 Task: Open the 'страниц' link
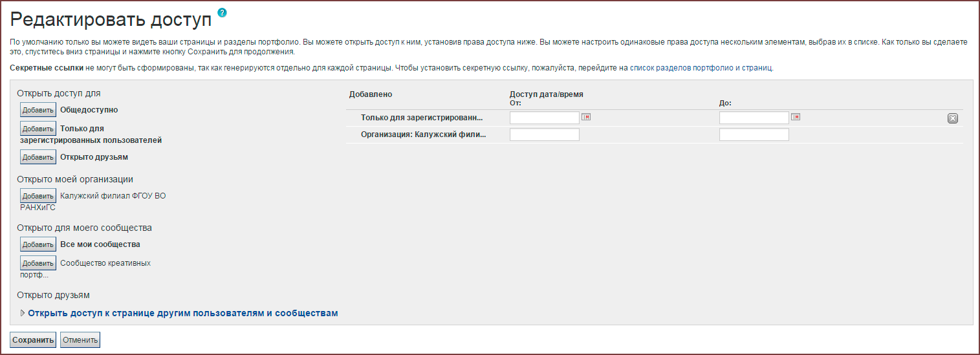tap(756, 68)
